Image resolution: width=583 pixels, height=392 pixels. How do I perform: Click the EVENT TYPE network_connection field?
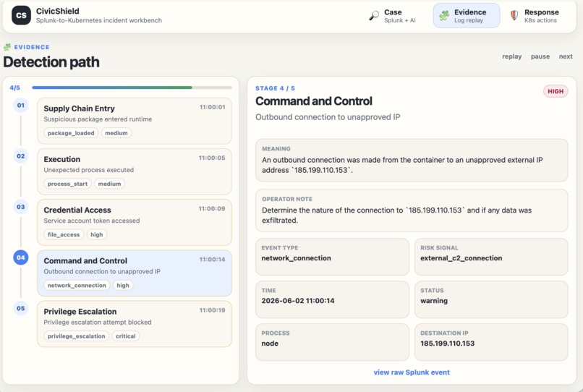(x=332, y=257)
